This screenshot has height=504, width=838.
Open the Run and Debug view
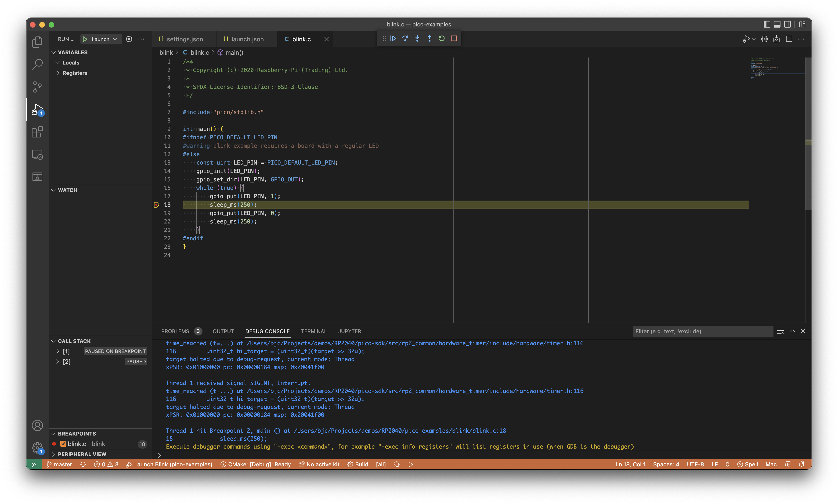37,109
